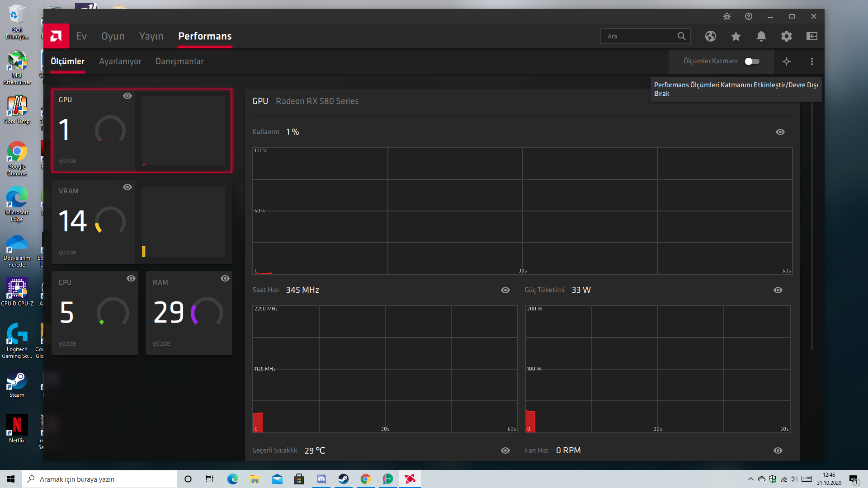Enable the Ölçümler Katmanı toggle
Viewport: 868px width, 488px height.
tap(752, 61)
